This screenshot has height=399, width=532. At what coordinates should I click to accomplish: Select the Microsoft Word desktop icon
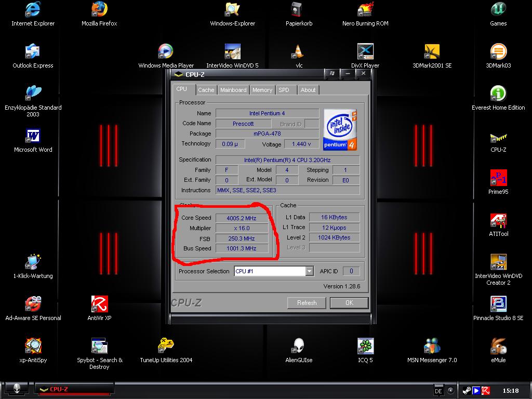point(33,136)
